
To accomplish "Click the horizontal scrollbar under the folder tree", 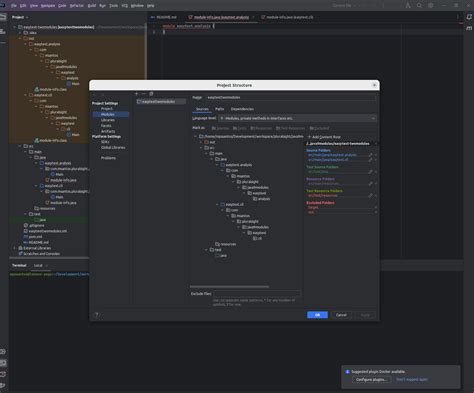I will coord(229,286).
